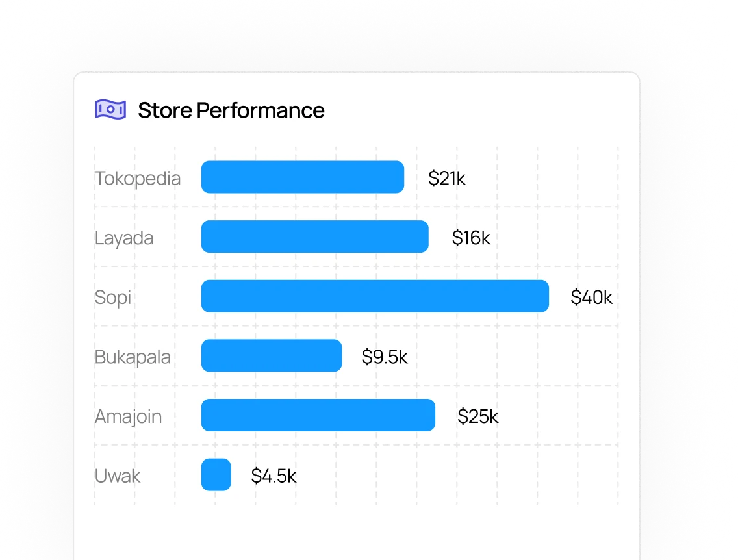Select the longest bar for Sopi
This screenshot has width=738, height=560.
tap(375, 296)
